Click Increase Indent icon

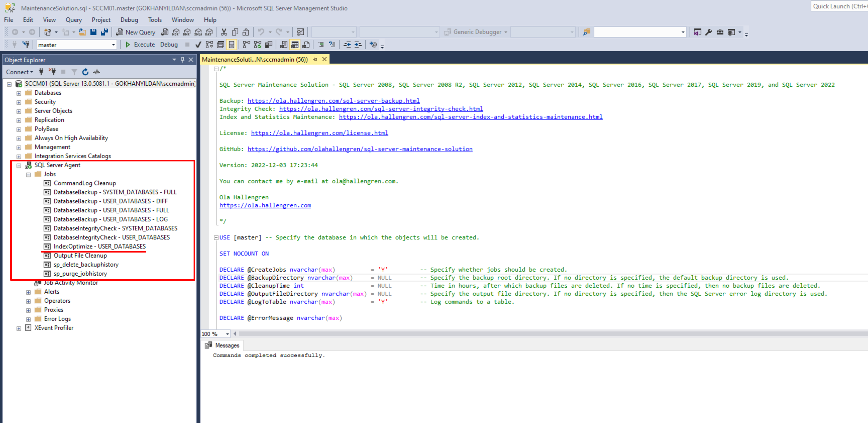(x=358, y=45)
